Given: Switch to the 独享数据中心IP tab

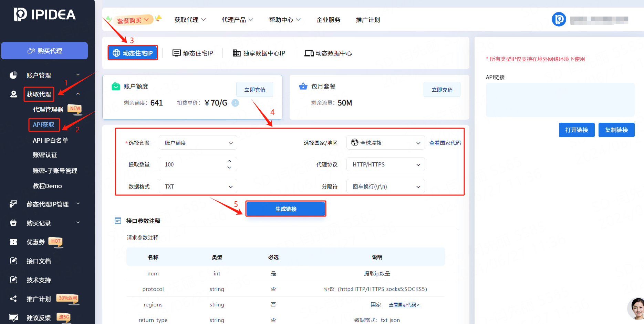Looking at the screenshot, I should click(259, 53).
